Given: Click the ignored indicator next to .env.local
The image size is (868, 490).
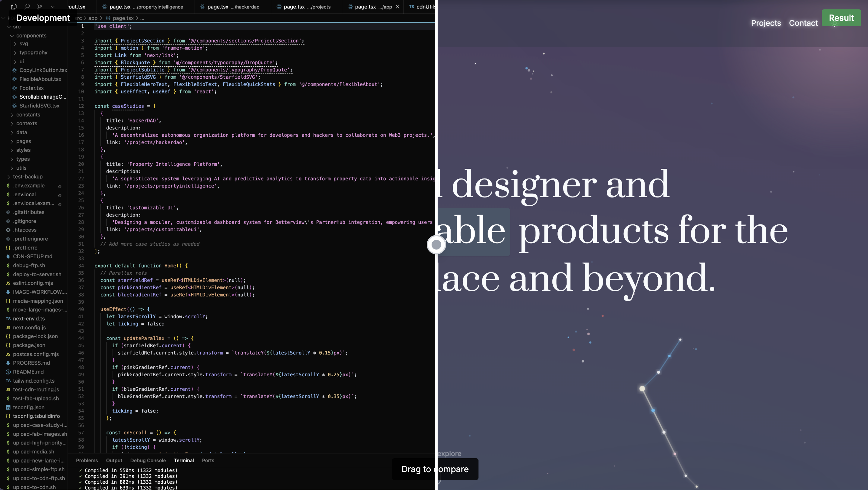Looking at the screenshot, I should point(60,195).
